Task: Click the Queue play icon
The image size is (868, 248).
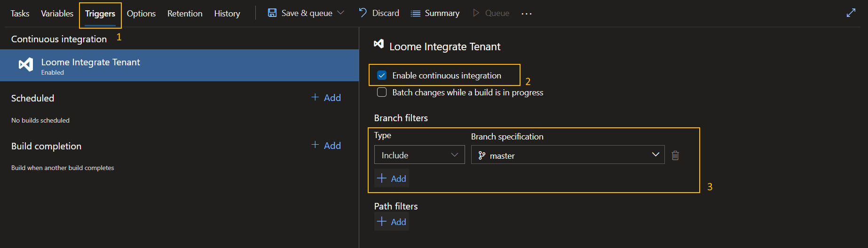Action: pos(476,13)
